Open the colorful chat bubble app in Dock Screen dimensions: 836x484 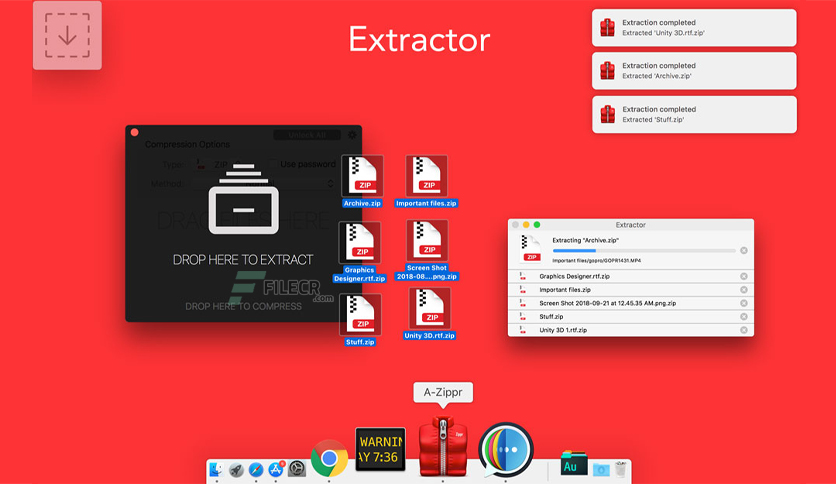click(505, 449)
